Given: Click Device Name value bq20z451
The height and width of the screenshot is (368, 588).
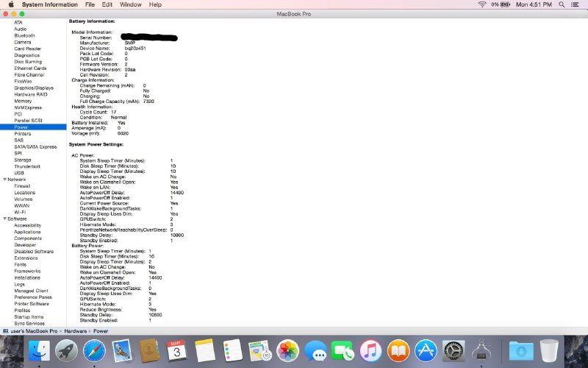Looking at the screenshot, I should coord(135,48).
